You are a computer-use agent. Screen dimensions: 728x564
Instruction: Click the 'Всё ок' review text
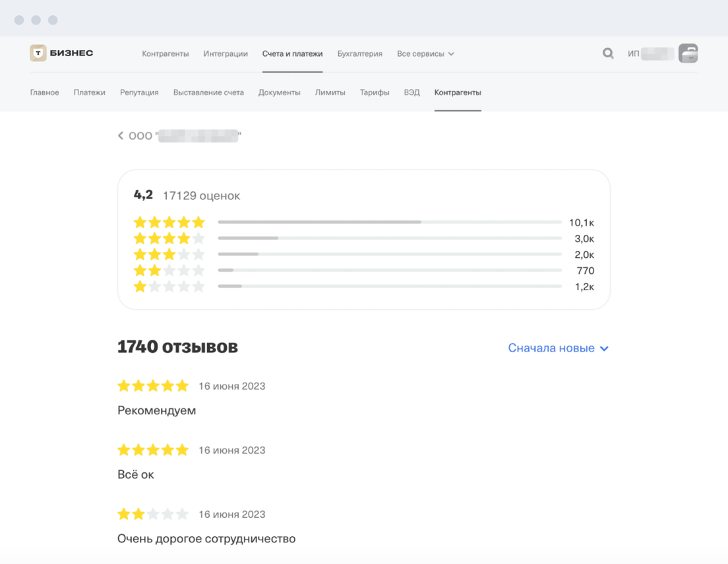pos(136,475)
